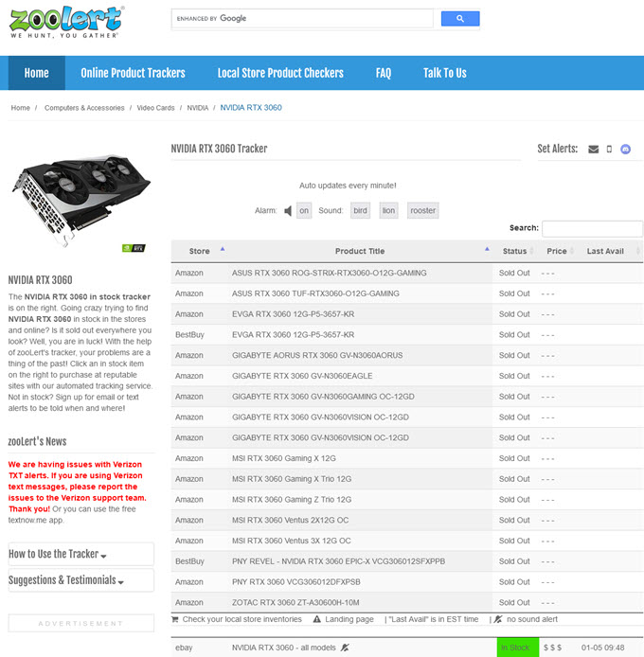
Task: Expand How to Use the Tracker
Action: click(x=80, y=554)
